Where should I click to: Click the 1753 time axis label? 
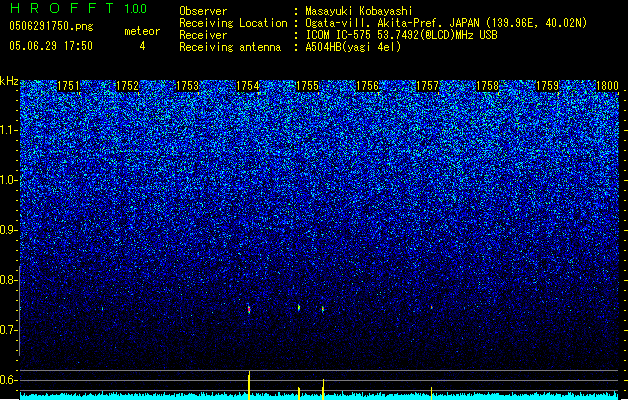pyautogui.click(x=187, y=86)
